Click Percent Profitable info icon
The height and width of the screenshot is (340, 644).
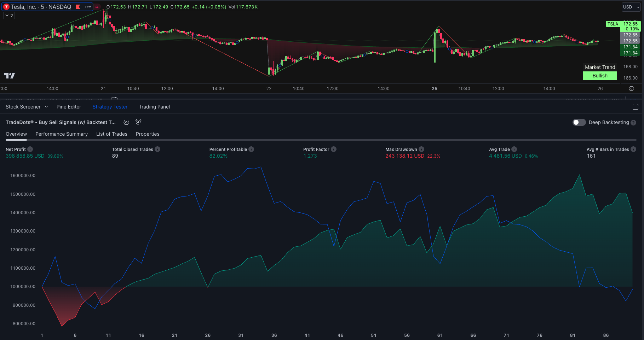(251, 149)
